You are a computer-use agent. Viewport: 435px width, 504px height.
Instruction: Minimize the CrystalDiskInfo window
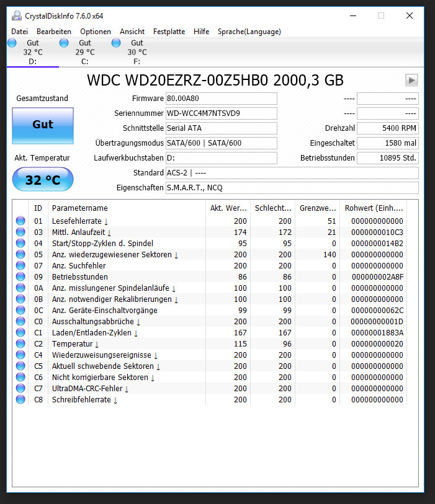(x=353, y=15)
